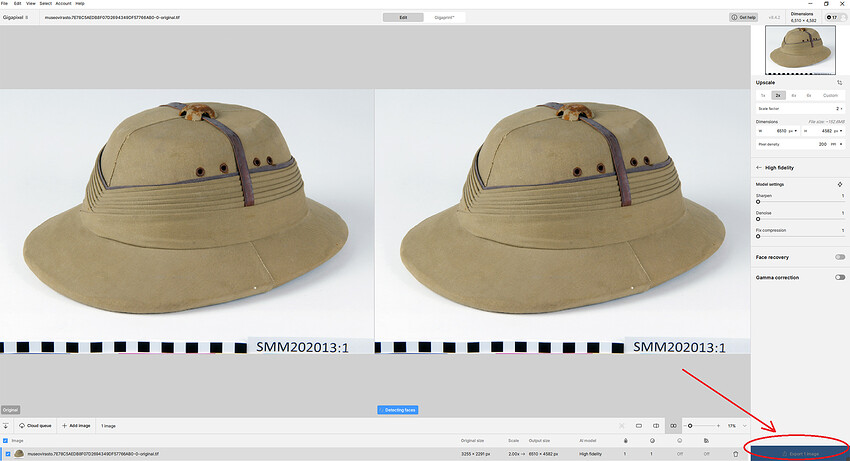
Task: Click the auto settings icon beside Model settings
Action: [839, 185]
